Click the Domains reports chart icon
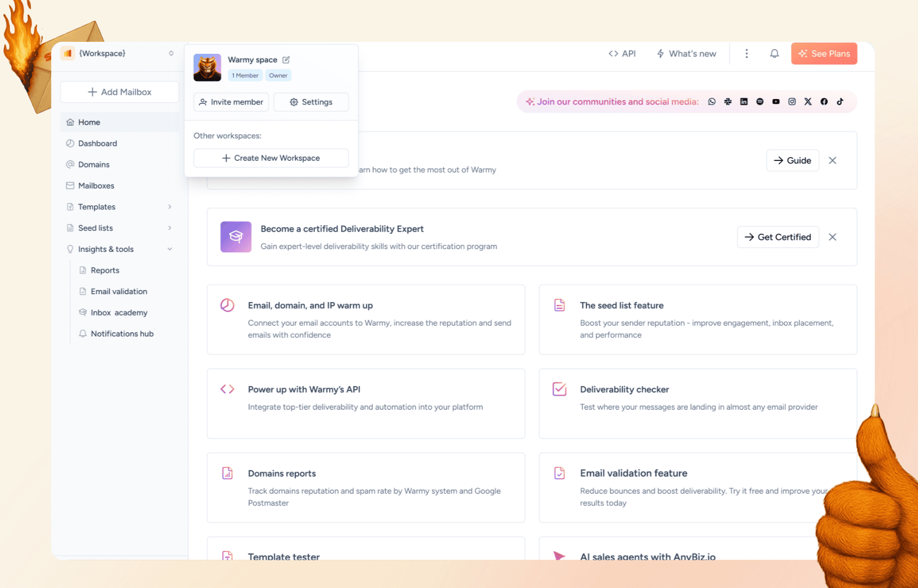918x588 pixels. pos(227,473)
